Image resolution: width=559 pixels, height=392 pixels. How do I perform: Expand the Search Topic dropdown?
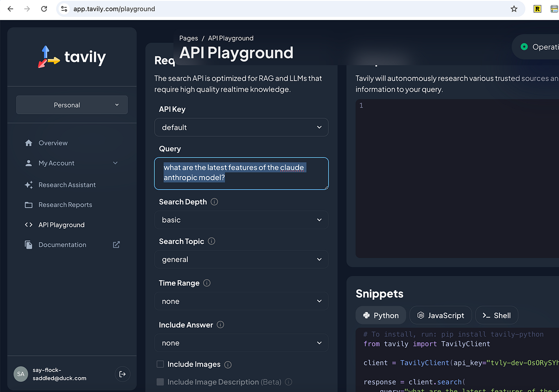coord(241,259)
